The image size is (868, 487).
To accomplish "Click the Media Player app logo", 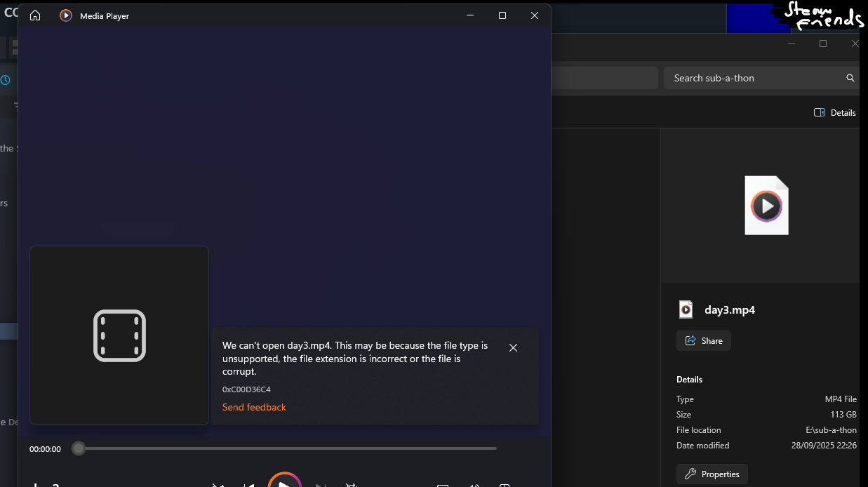I will 66,15.
